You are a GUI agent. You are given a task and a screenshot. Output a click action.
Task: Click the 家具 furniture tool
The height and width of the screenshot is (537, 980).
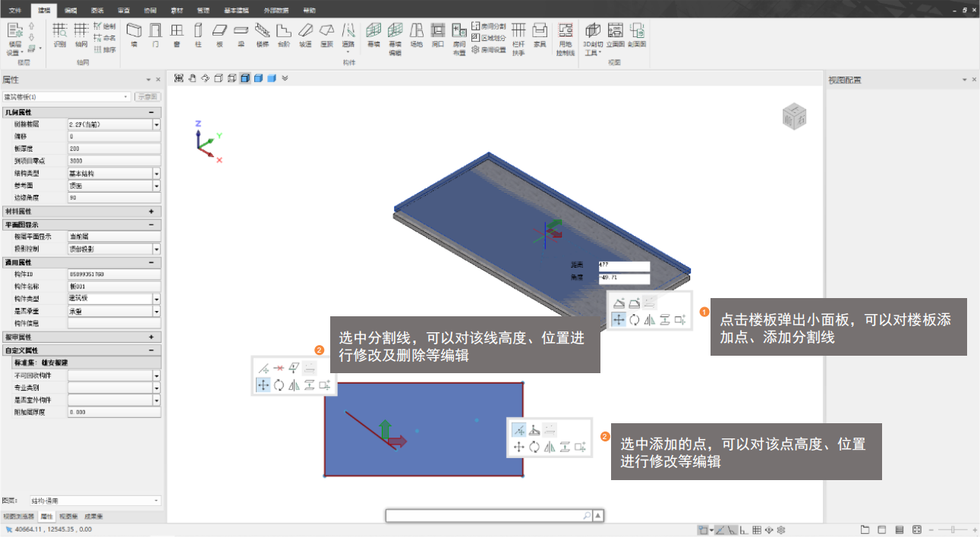540,35
